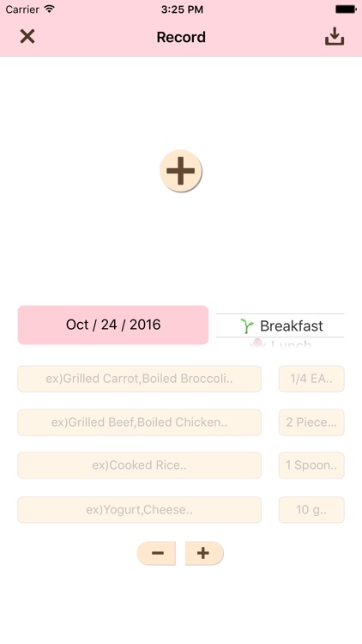362x644 pixels.
Task: Tap the Grilled Beef meat input field
Action: pos(139,422)
